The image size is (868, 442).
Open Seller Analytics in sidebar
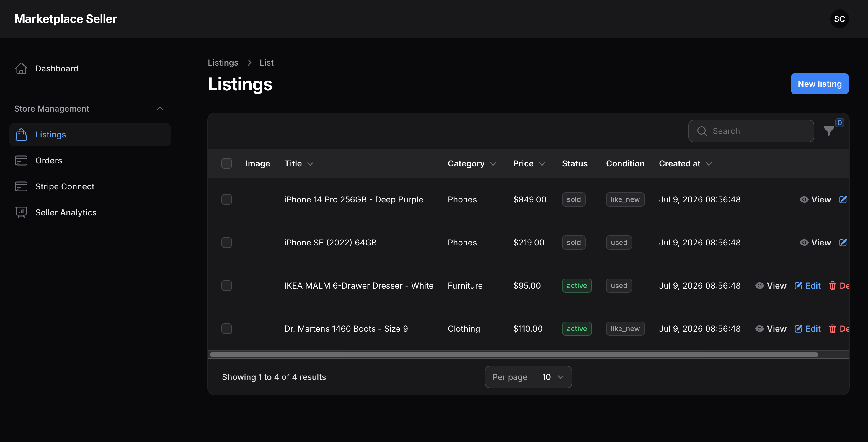coord(90,212)
